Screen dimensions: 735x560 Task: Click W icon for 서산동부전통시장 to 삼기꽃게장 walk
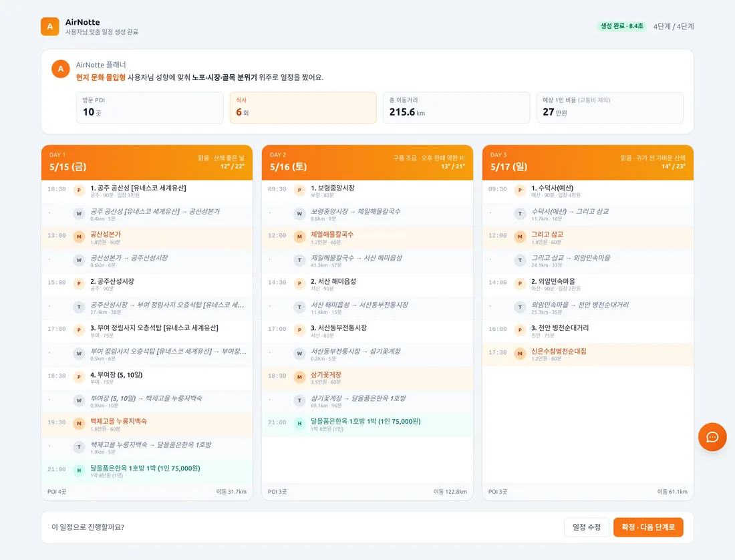(299, 354)
